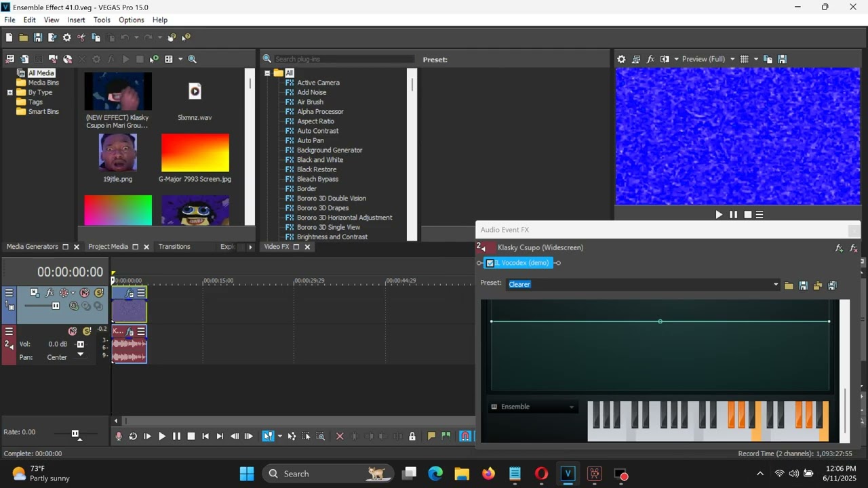Go to the start of the project

pos(205,436)
